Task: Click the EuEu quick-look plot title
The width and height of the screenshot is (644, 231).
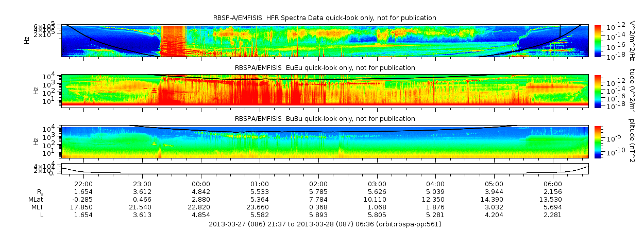Action: (325, 67)
